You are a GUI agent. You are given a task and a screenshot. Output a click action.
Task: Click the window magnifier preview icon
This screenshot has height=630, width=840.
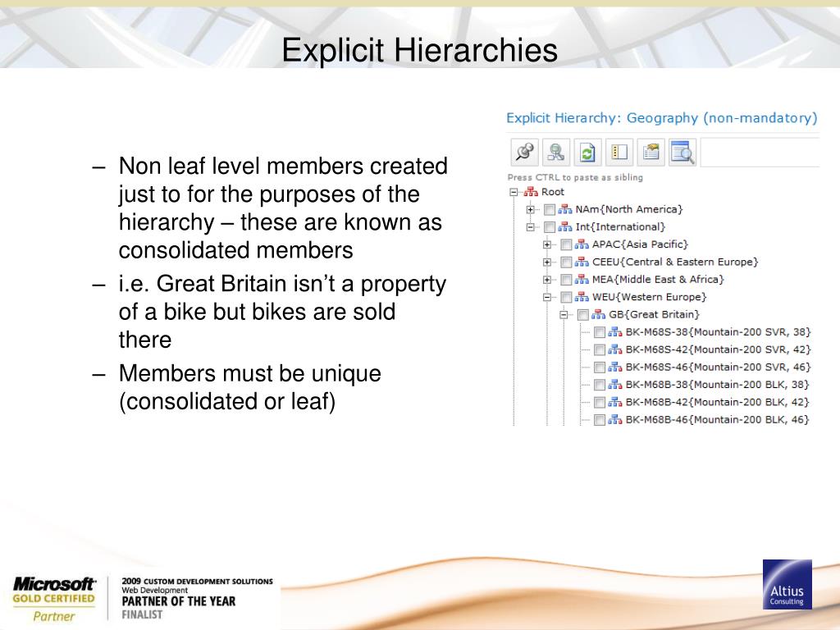(x=682, y=152)
